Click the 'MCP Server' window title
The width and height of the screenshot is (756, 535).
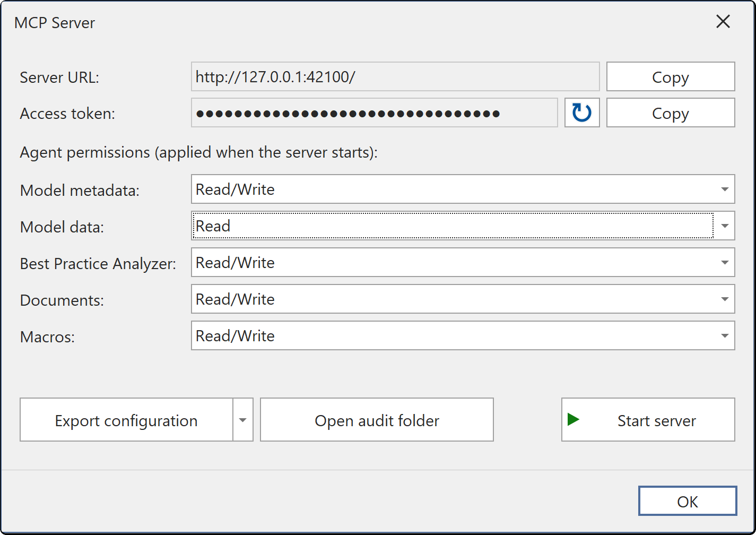click(55, 23)
